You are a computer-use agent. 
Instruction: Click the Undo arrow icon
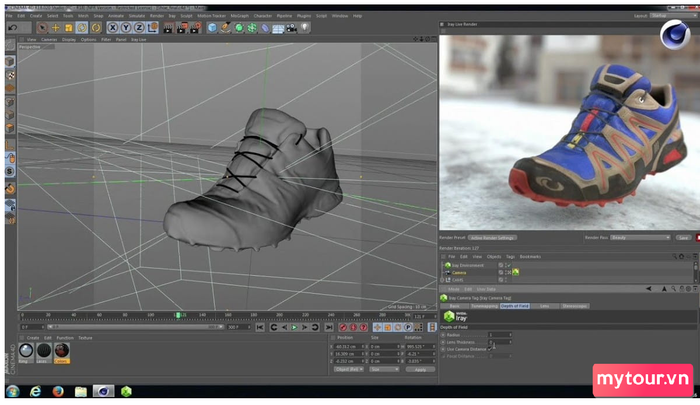[x=12, y=28]
